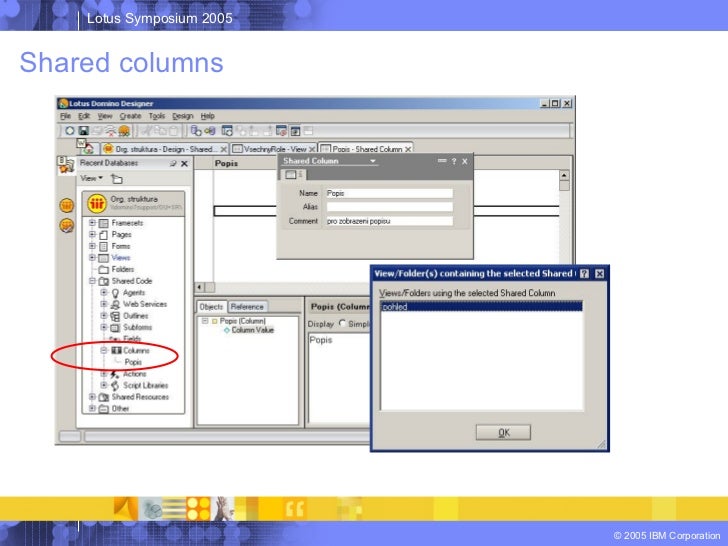728x546 pixels.
Task: Click the horizontal scrollbar left arrow
Action: (x=199, y=287)
